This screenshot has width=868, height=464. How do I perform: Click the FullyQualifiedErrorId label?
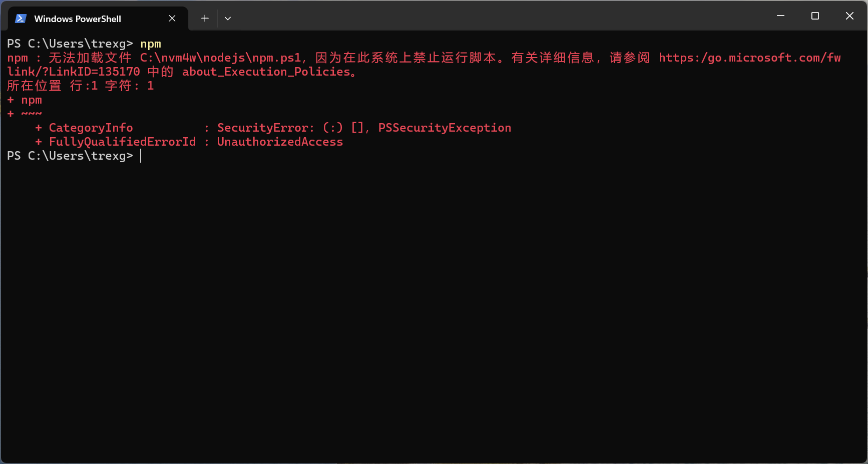(x=122, y=142)
